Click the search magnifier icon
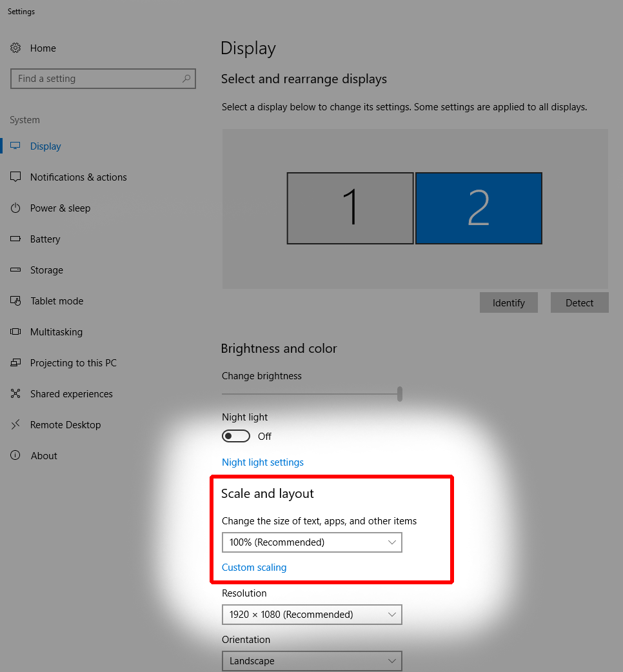Screen dimensions: 623x672 coord(186,79)
